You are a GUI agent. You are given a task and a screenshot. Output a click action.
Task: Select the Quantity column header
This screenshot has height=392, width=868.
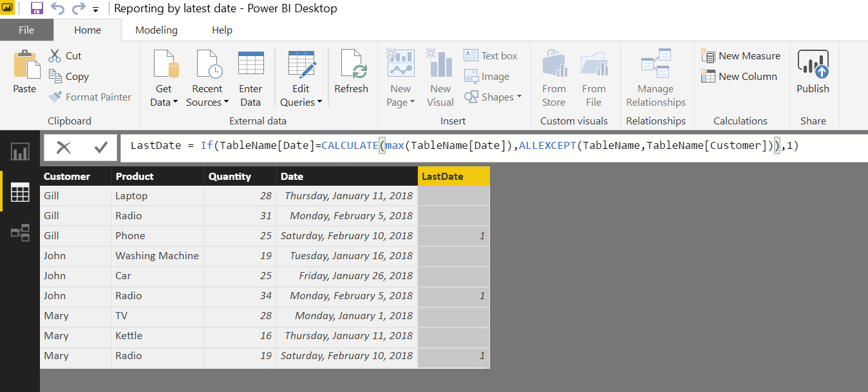240,176
